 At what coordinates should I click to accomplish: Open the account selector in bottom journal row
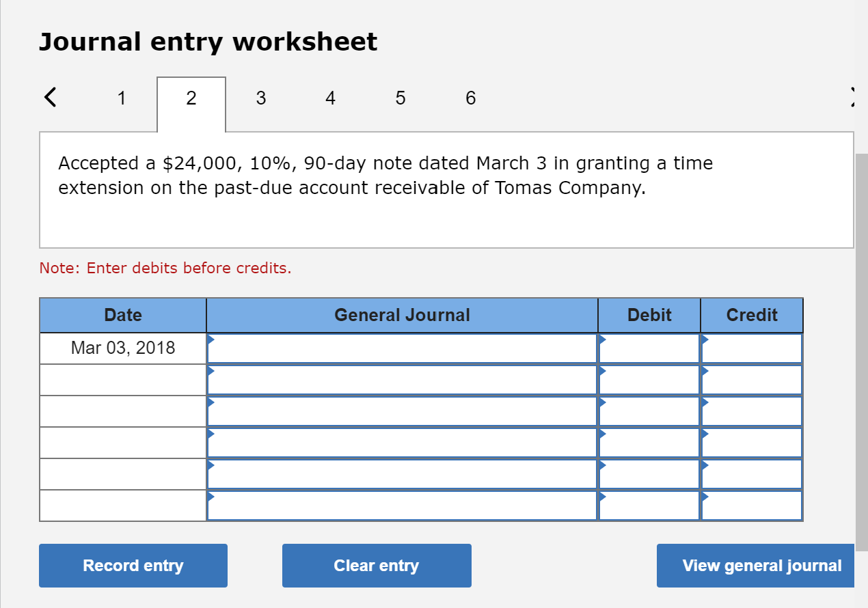point(211,496)
